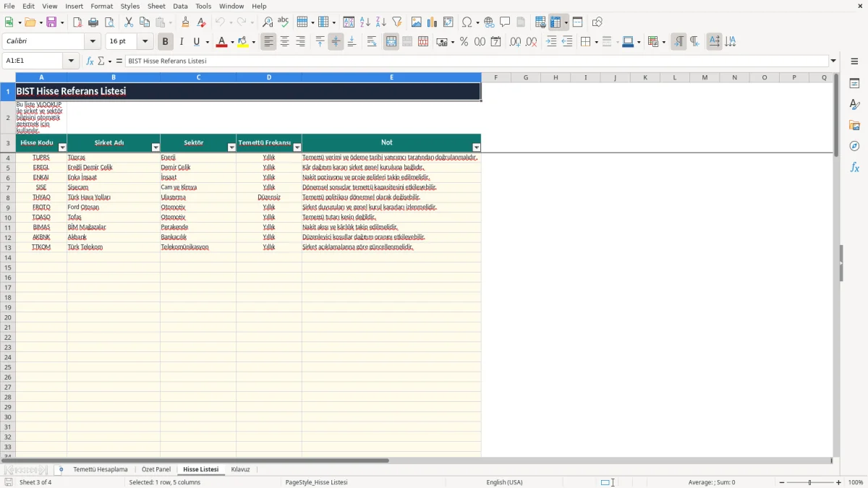868x488 pixels.
Task: Switch to Temettü Hesaplama sheet tab
Action: click(x=101, y=470)
